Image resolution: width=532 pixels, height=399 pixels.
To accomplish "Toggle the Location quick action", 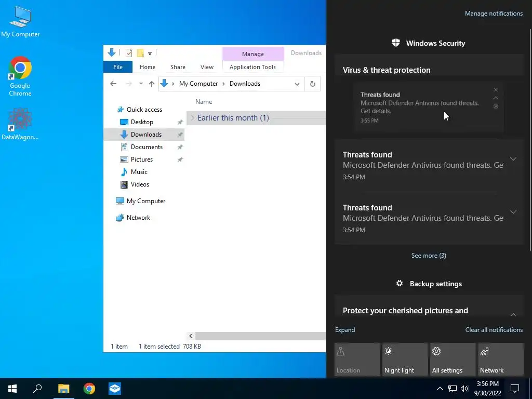I will (357, 360).
